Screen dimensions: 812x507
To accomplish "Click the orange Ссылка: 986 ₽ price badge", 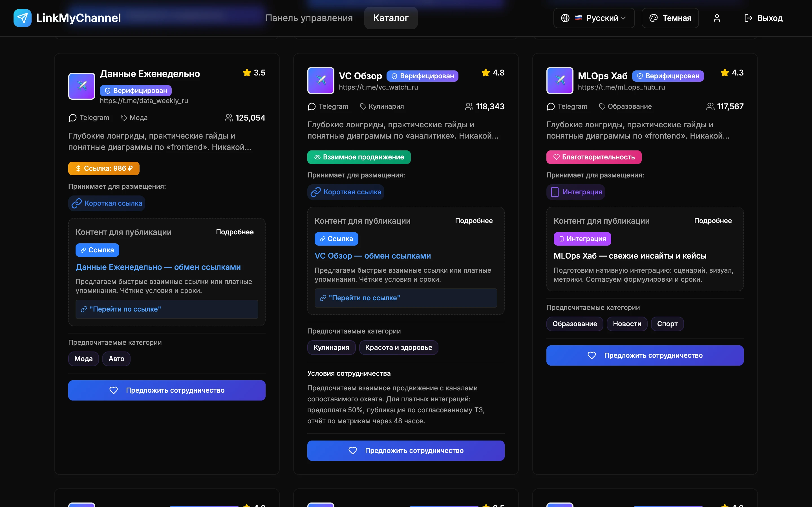I will (x=104, y=168).
